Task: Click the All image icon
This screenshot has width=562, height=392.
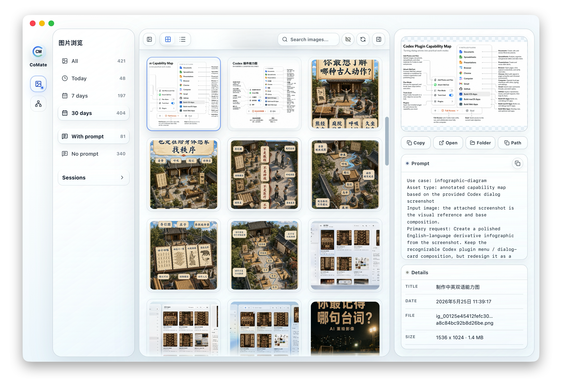Action: (65, 61)
